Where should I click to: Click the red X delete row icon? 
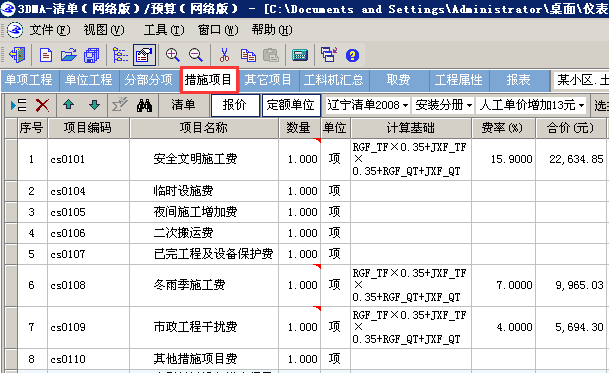[42, 105]
